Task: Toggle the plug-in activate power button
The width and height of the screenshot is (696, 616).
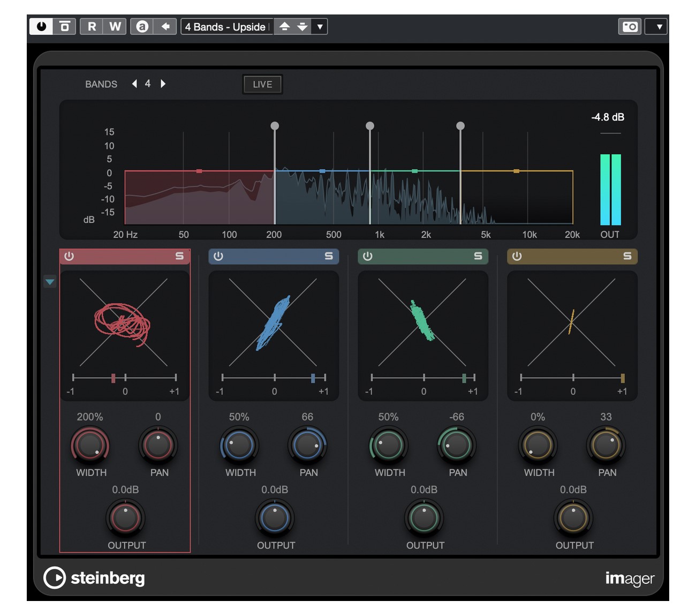Action: [41, 26]
